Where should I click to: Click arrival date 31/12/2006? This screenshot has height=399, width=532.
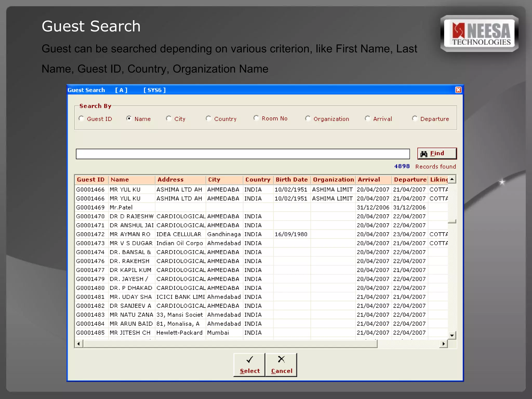[373, 207]
